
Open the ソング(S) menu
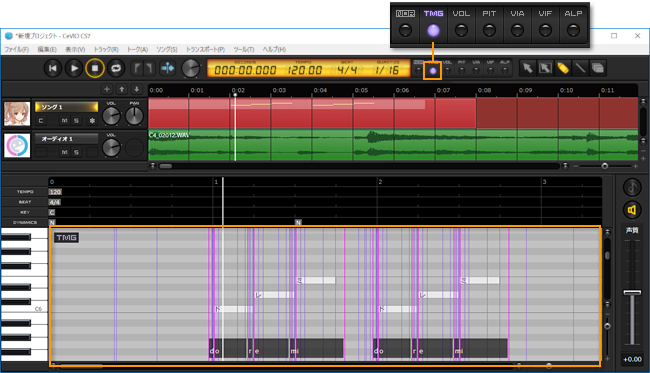(x=167, y=49)
